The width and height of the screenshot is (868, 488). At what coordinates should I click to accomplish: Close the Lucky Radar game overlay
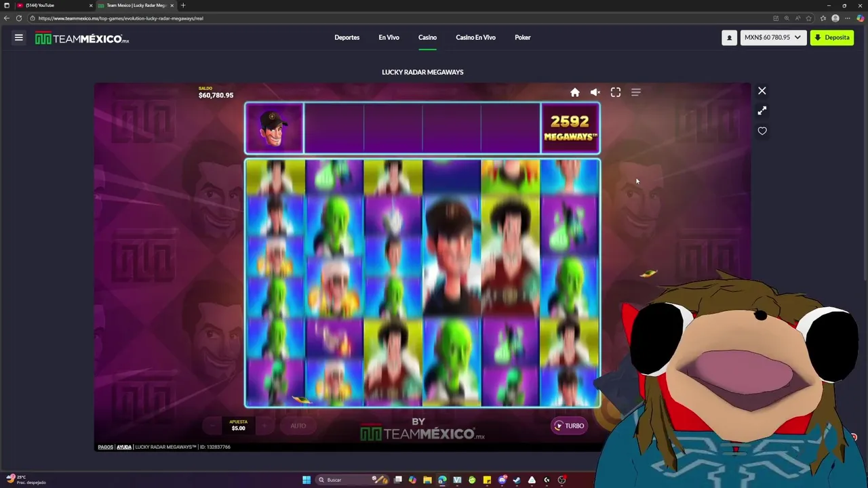pyautogui.click(x=762, y=91)
